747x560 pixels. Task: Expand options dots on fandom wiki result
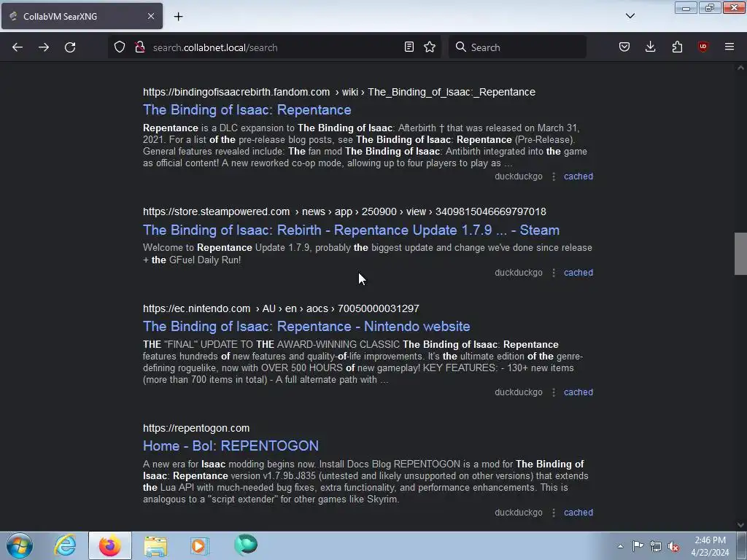(554, 176)
